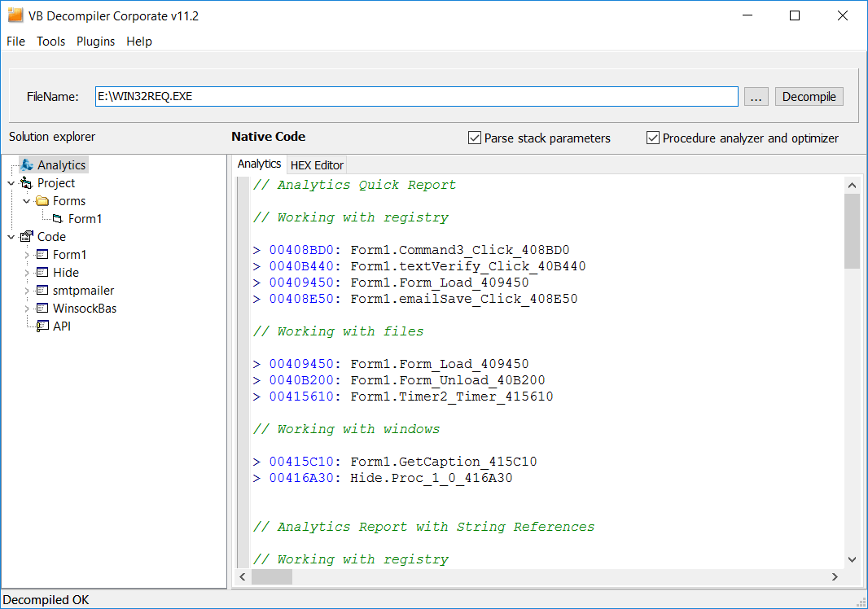This screenshot has width=868, height=609.
Task: Open the smtpmailer module icon
Action: pos(42,290)
